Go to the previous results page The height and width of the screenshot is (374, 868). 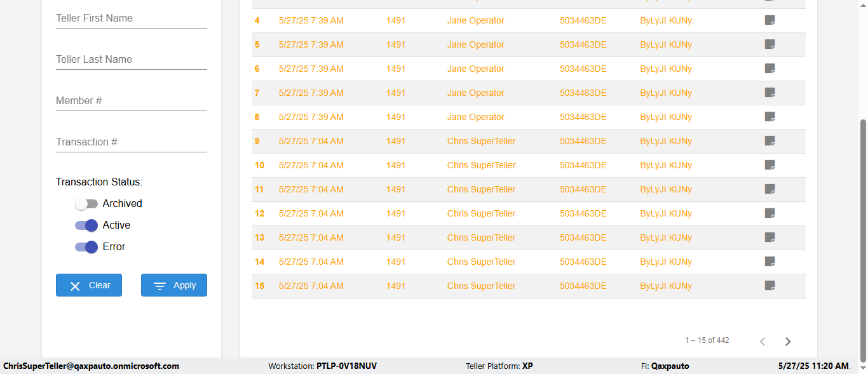pos(763,342)
